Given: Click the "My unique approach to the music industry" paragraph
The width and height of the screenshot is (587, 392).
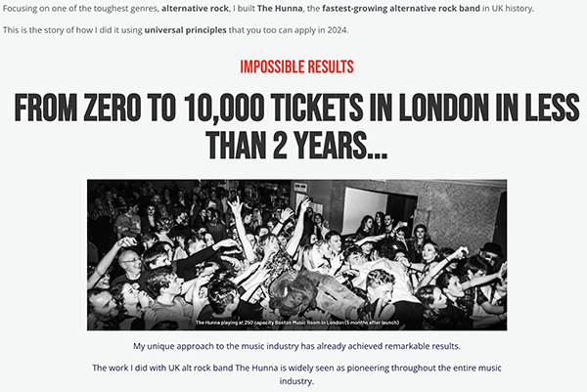Looking at the screenshot, I should [x=296, y=346].
